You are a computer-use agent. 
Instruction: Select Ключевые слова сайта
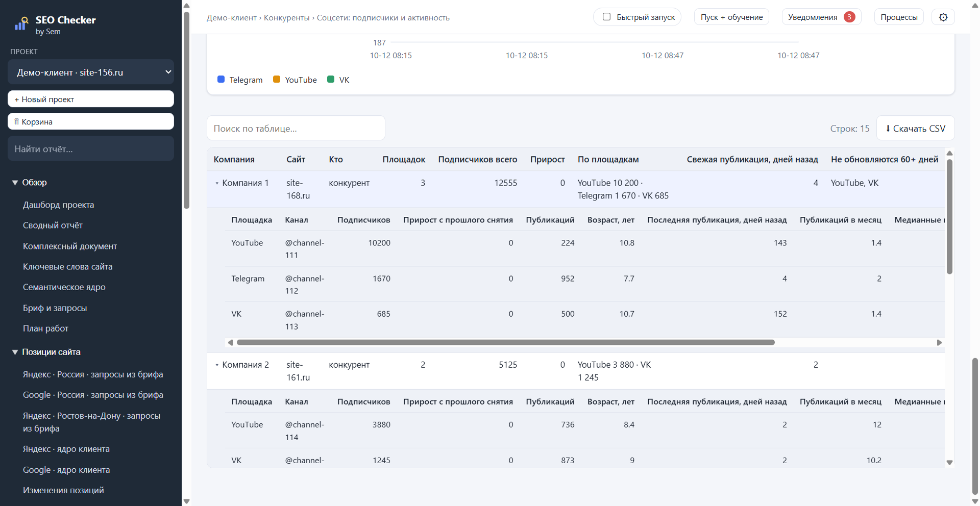click(67, 267)
